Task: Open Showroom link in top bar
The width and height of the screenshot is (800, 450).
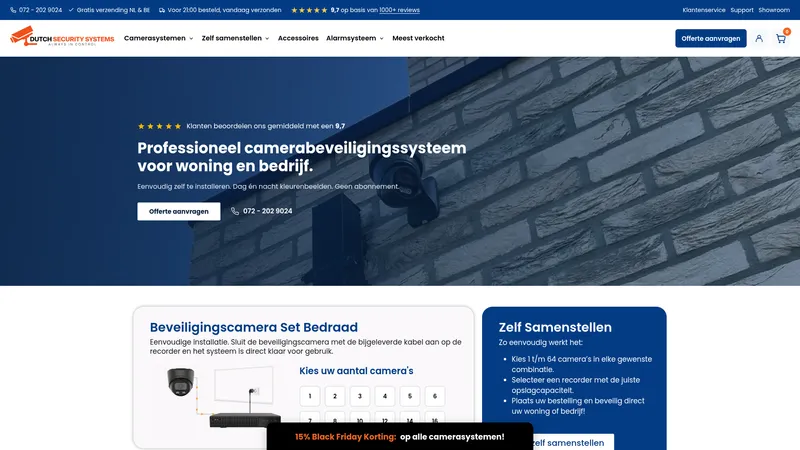Action: pyautogui.click(x=774, y=10)
